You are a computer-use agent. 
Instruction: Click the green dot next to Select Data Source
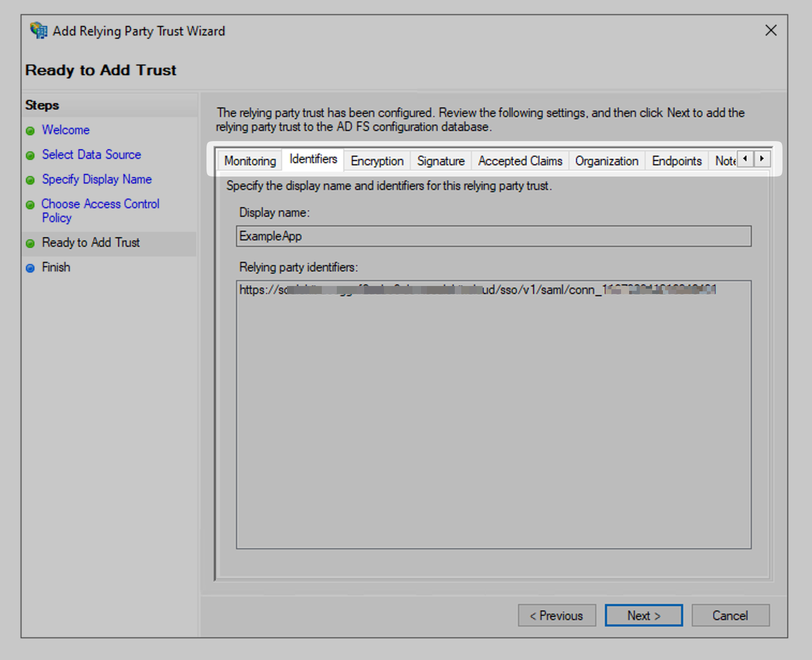pyautogui.click(x=31, y=155)
